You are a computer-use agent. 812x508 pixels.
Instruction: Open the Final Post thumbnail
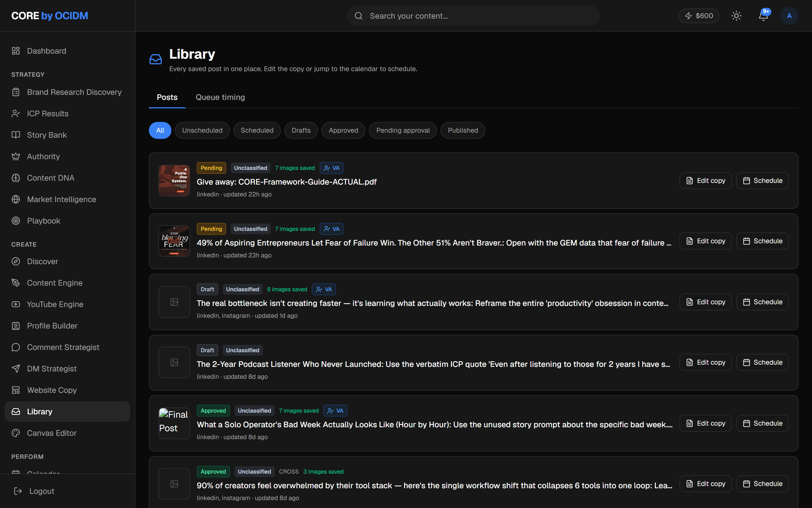click(174, 423)
